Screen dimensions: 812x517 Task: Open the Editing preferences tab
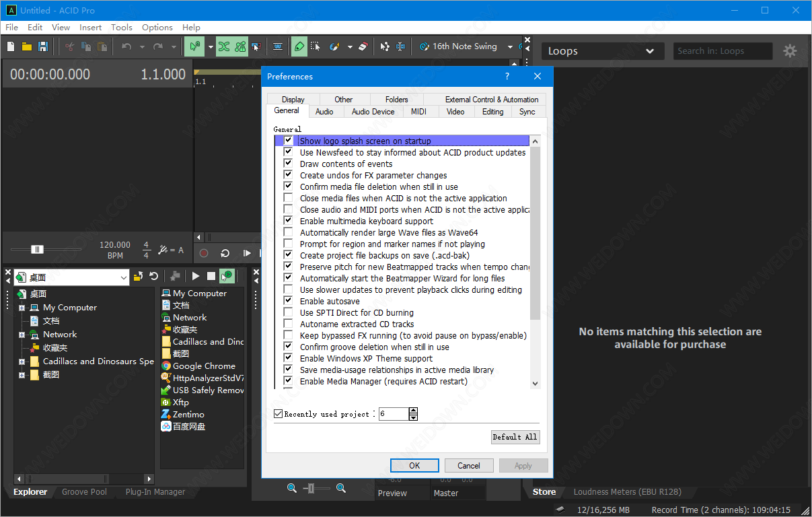coord(492,112)
